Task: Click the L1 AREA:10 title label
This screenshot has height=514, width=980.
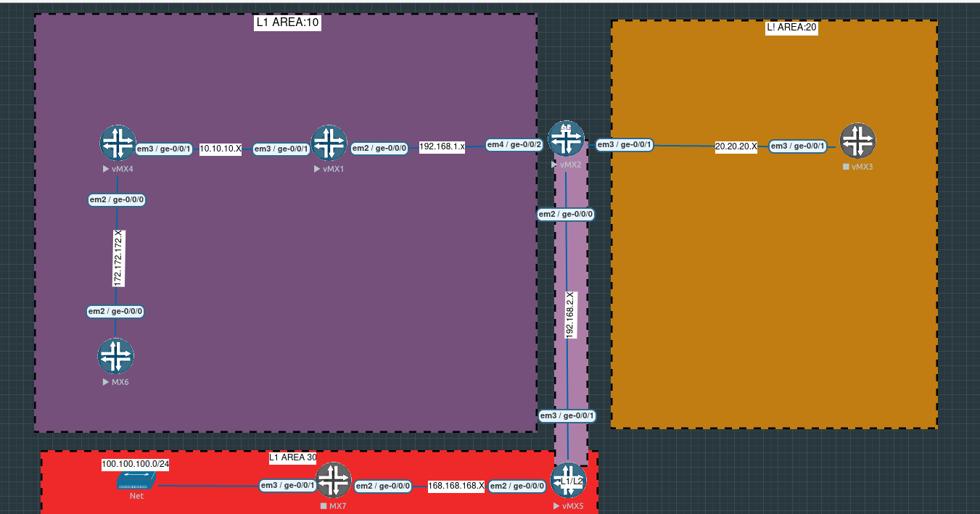Action: (286, 23)
